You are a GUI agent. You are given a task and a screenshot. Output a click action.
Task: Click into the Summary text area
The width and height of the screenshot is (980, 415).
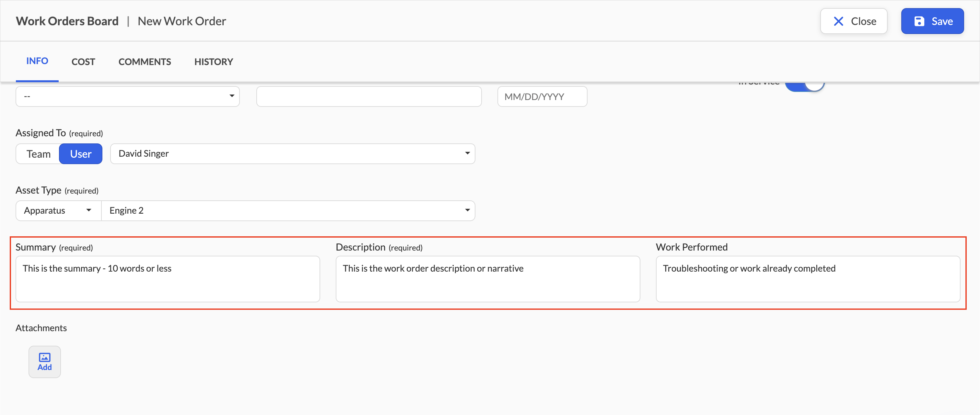tap(168, 279)
